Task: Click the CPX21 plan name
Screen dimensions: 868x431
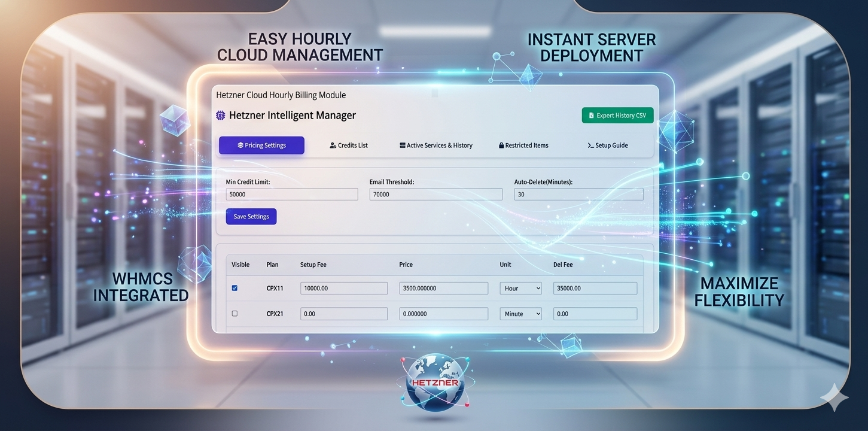Action: pos(275,314)
